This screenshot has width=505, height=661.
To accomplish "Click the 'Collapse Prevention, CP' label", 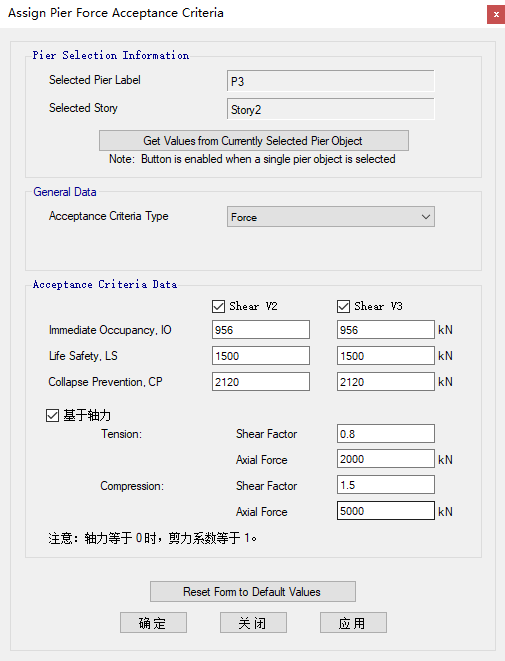I will tap(105, 382).
